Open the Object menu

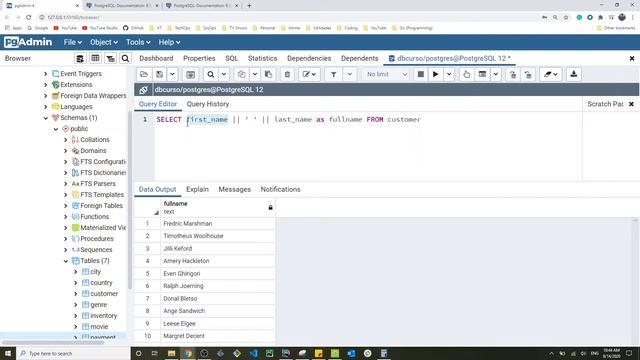[x=104, y=42]
